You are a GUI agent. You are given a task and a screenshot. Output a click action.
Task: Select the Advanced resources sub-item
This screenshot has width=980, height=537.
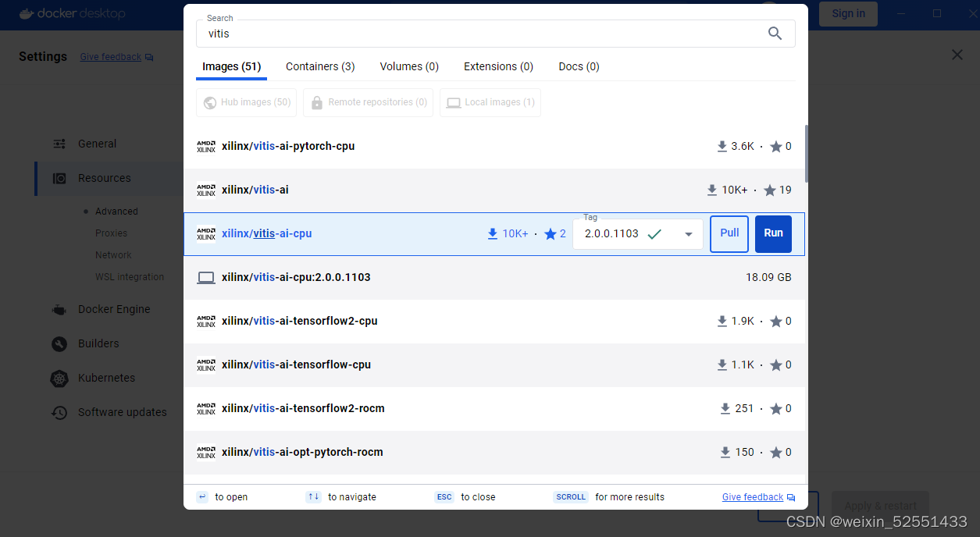[116, 212]
